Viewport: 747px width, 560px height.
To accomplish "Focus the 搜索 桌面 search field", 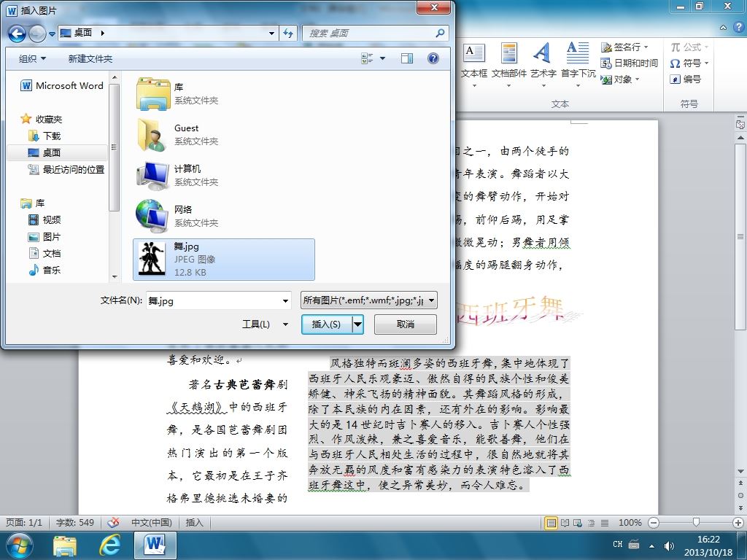I will pos(376,33).
